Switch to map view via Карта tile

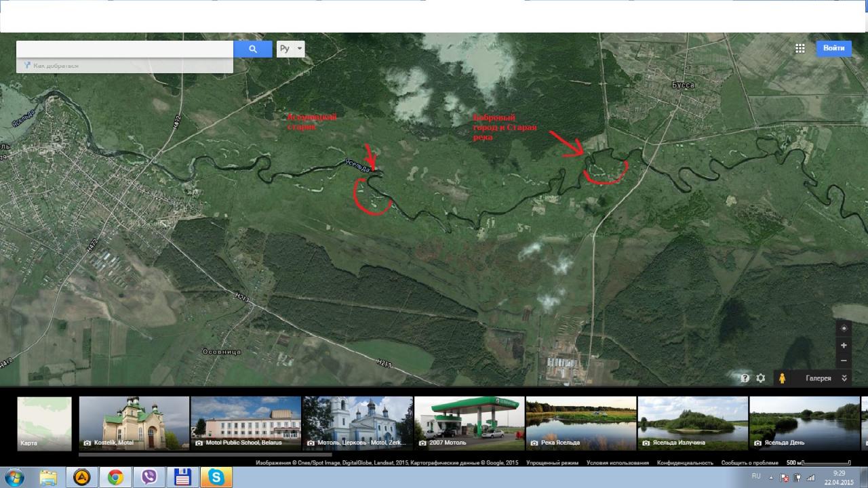[44, 424]
